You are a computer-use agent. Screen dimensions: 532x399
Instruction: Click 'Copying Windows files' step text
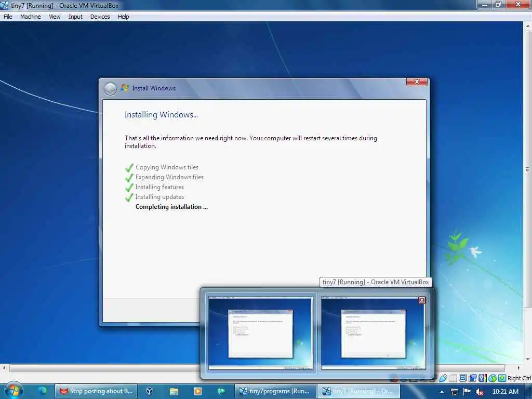coord(167,167)
